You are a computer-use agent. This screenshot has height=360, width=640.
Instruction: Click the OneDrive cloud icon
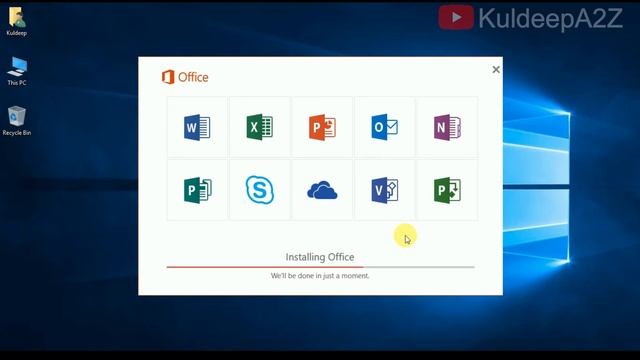pos(322,190)
